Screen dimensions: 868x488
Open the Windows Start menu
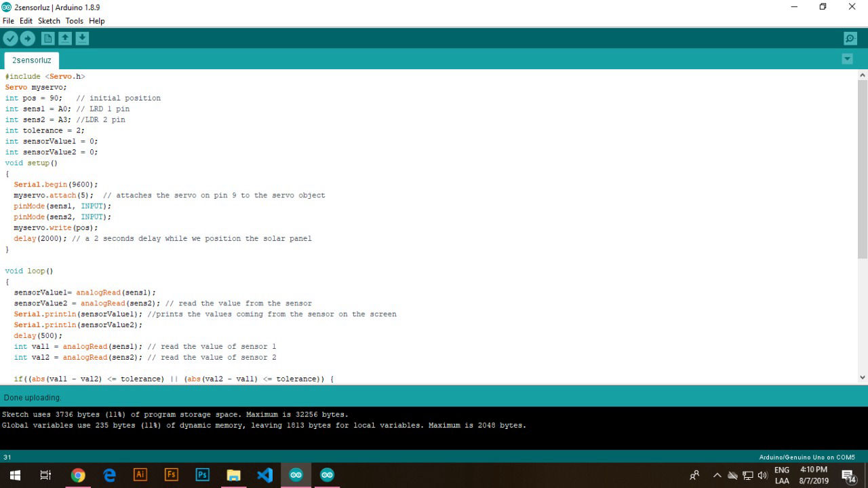14,475
